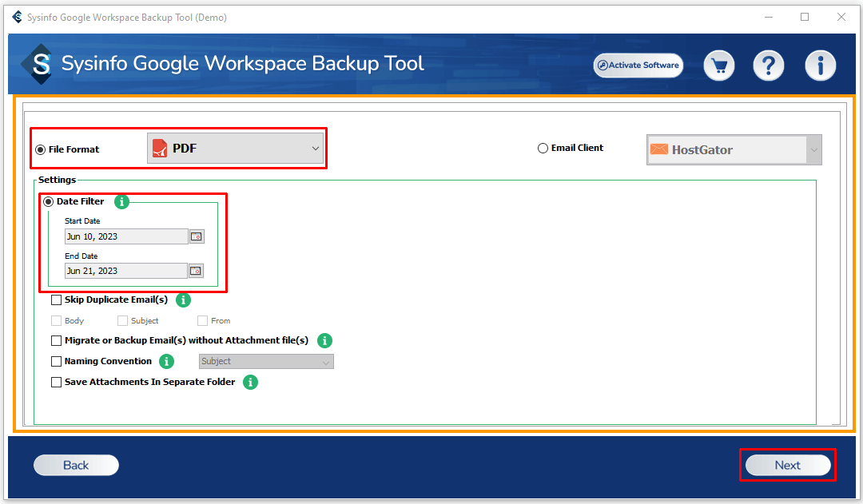Minimize the Backup Tool window
Screen dimensions: 863x504
(x=769, y=17)
